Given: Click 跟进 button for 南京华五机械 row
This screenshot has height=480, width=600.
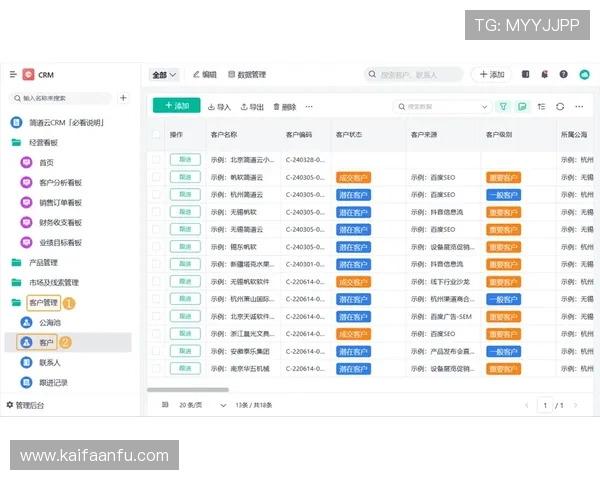Looking at the screenshot, I should tap(185, 368).
